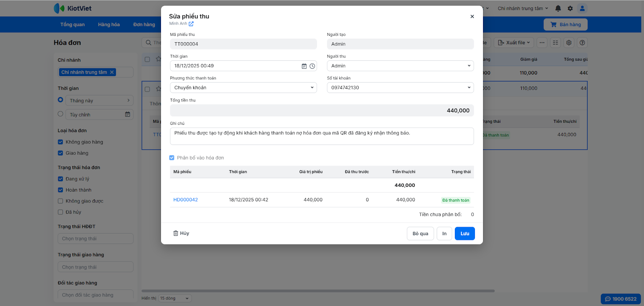Open Phương thức thanh toán dropdown
This screenshot has height=306, width=644.
point(243,88)
